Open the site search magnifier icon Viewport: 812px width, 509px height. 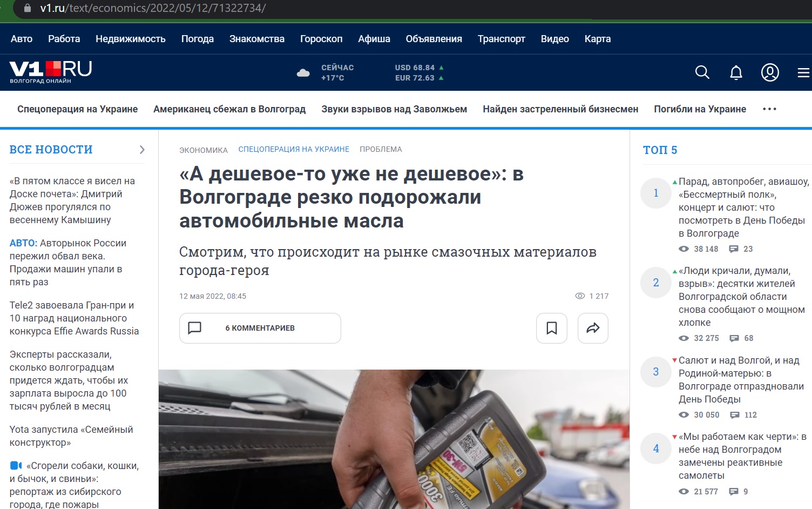pos(702,72)
